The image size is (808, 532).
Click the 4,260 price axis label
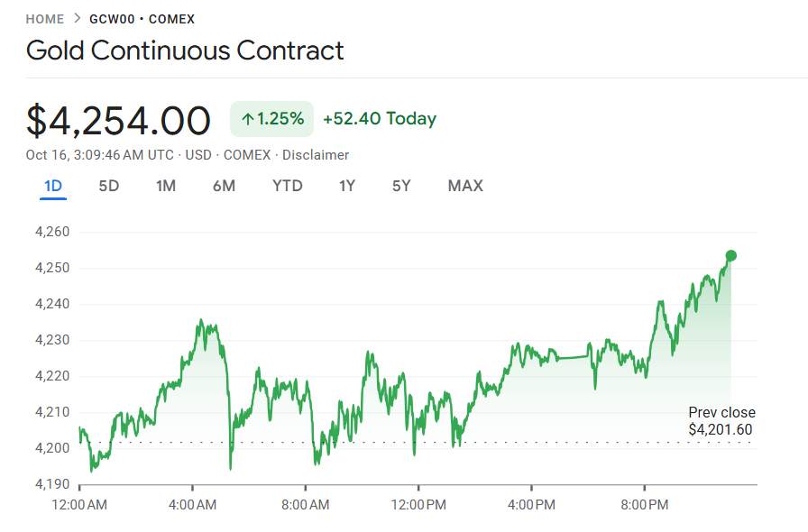coord(51,233)
